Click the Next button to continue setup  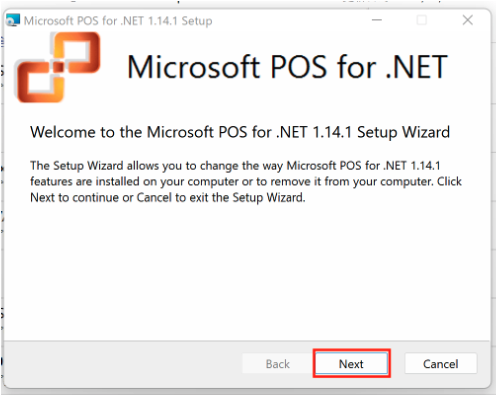click(352, 364)
